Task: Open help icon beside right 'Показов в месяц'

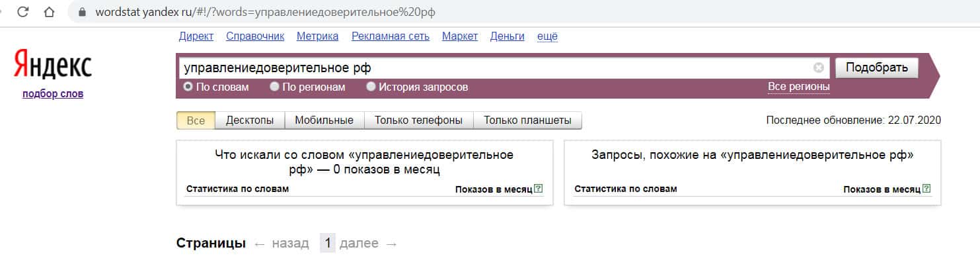Action: (926, 189)
